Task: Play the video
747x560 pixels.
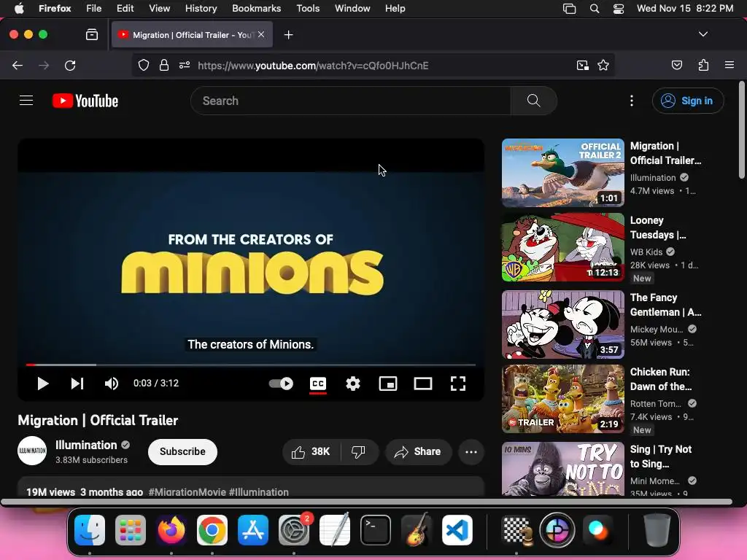Action: (x=43, y=384)
